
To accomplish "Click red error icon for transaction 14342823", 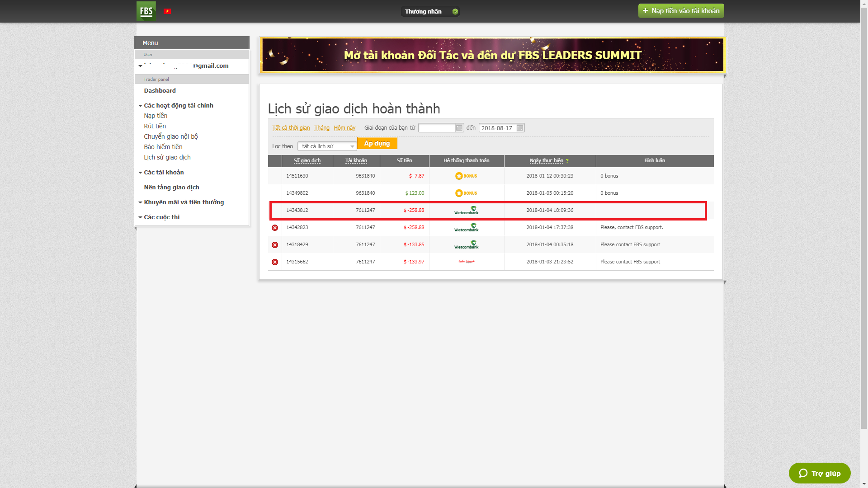I will 275,228.
